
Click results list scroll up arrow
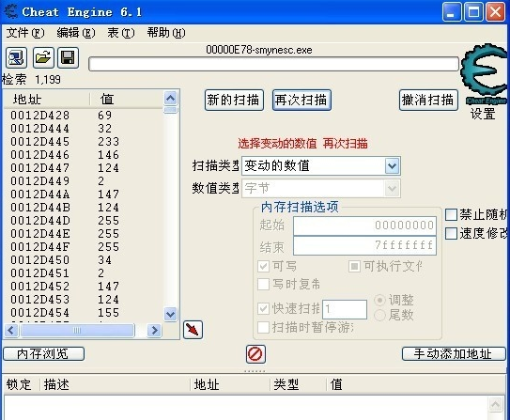click(x=171, y=98)
